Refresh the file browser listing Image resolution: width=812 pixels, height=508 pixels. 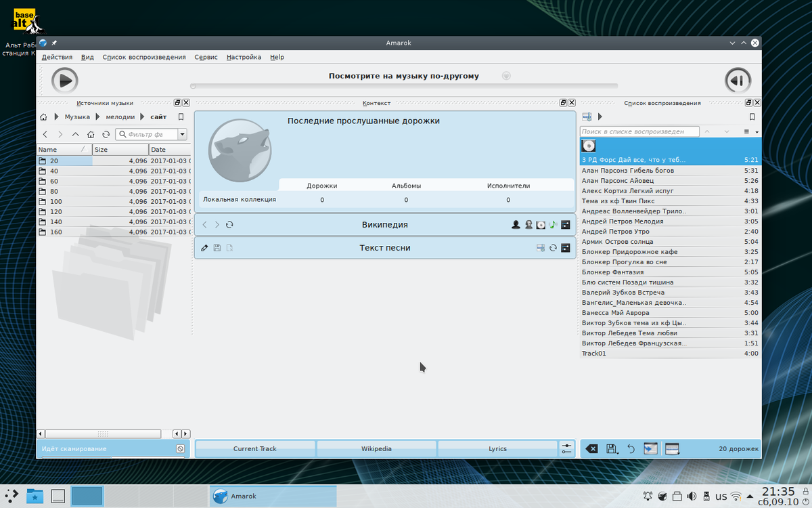click(106, 134)
